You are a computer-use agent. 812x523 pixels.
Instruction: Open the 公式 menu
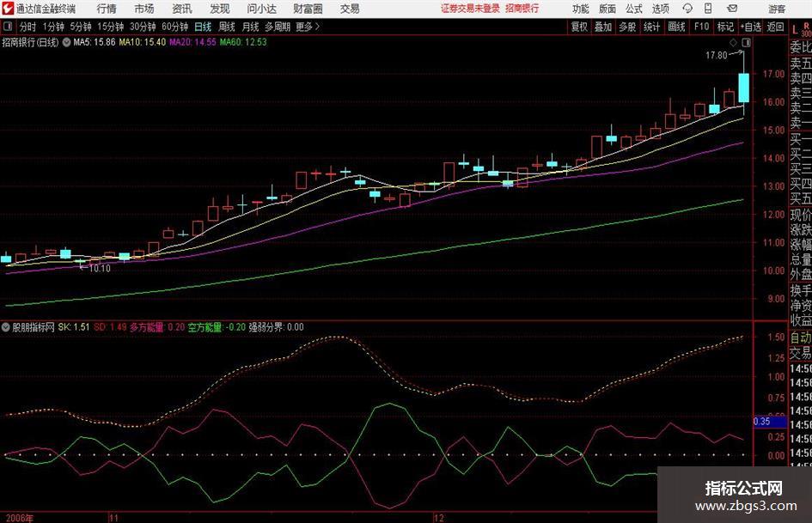click(634, 9)
